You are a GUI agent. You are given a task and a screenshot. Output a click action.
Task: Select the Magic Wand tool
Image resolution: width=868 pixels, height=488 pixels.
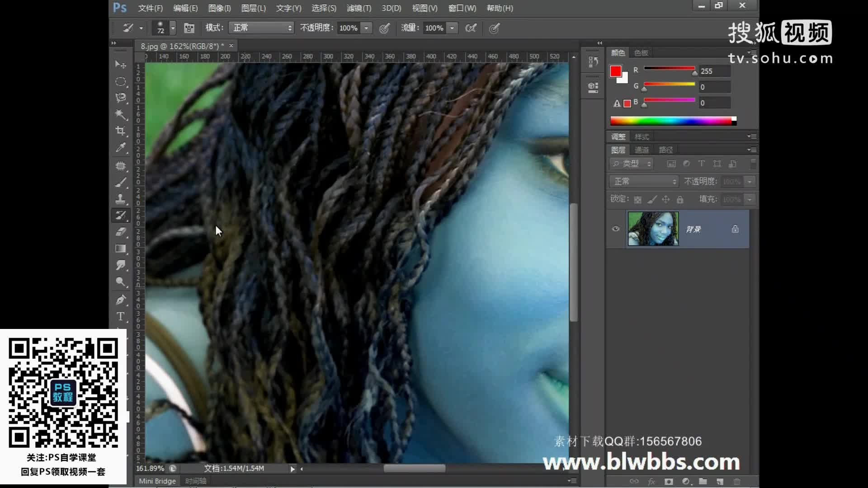point(121,114)
